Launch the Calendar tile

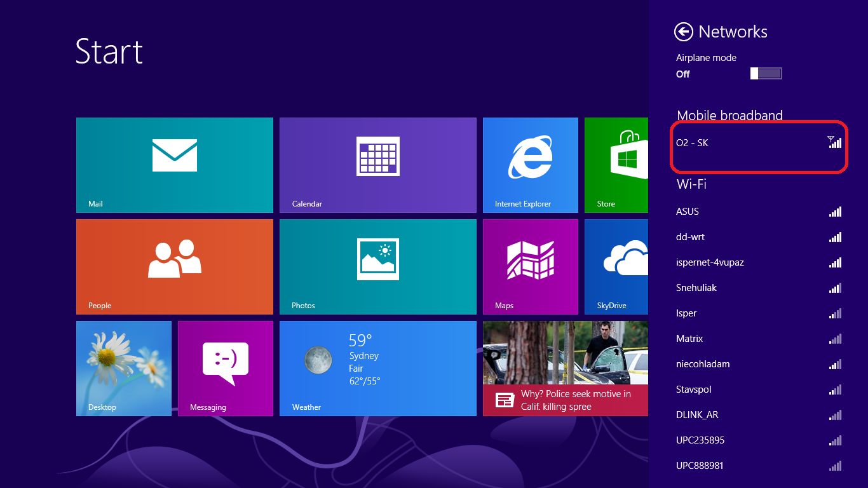(x=378, y=165)
